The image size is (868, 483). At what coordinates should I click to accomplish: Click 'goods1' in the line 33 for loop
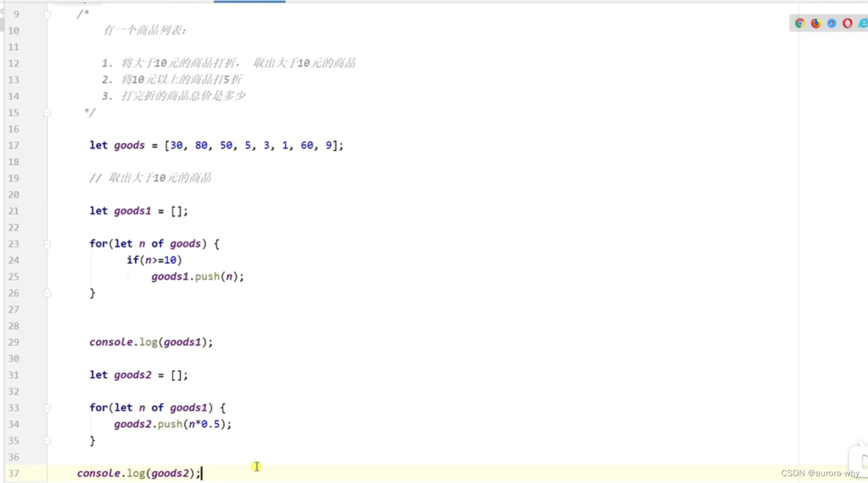[x=188, y=408]
